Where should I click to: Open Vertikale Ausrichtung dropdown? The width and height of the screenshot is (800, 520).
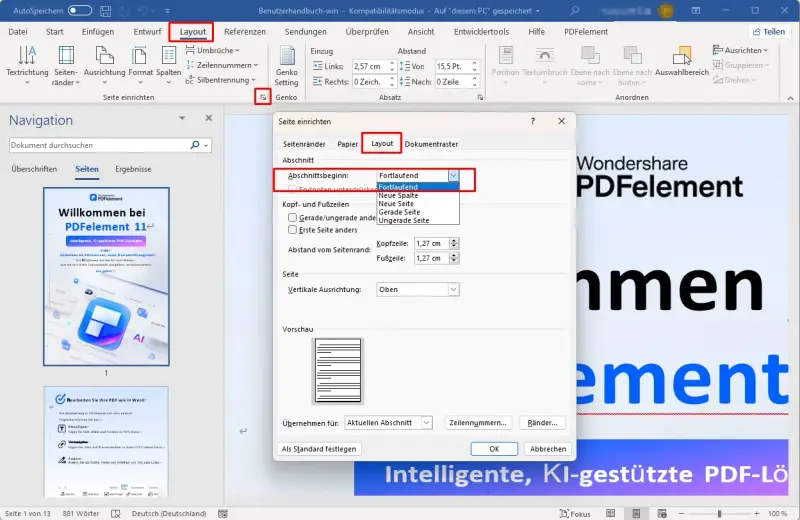click(418, 289)
